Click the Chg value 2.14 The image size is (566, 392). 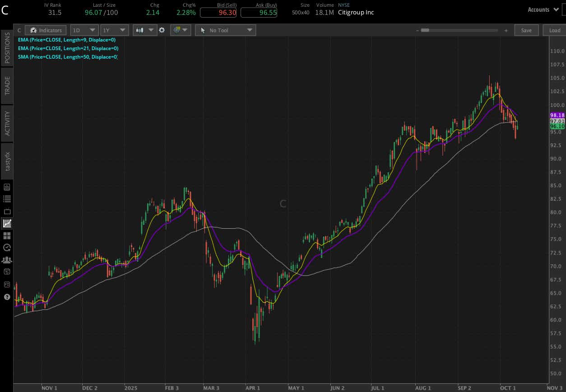coord(153,13)
